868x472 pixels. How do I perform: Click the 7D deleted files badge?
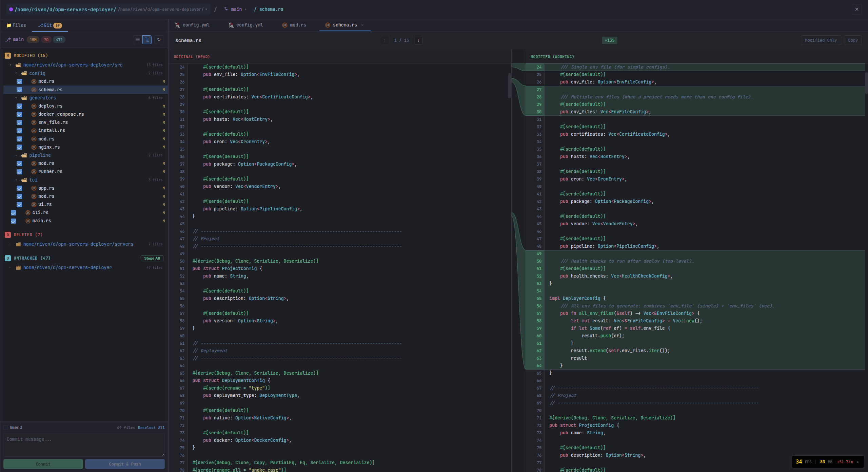point(46,40)
